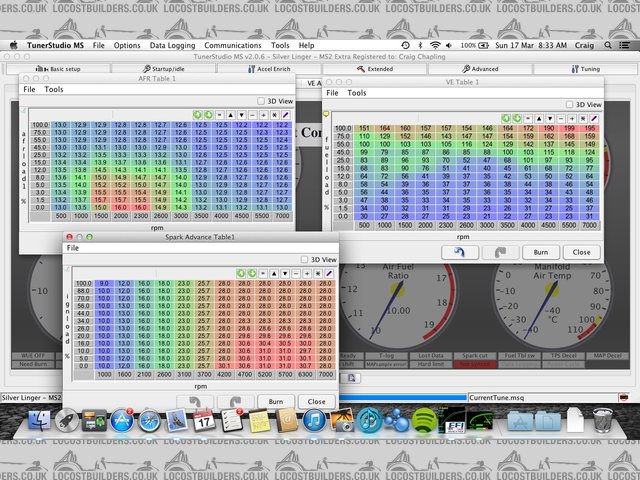Click Close in the Spark Advance Table1 window
The width and height of the screenshot is (640, 480).
coord(316,402)
